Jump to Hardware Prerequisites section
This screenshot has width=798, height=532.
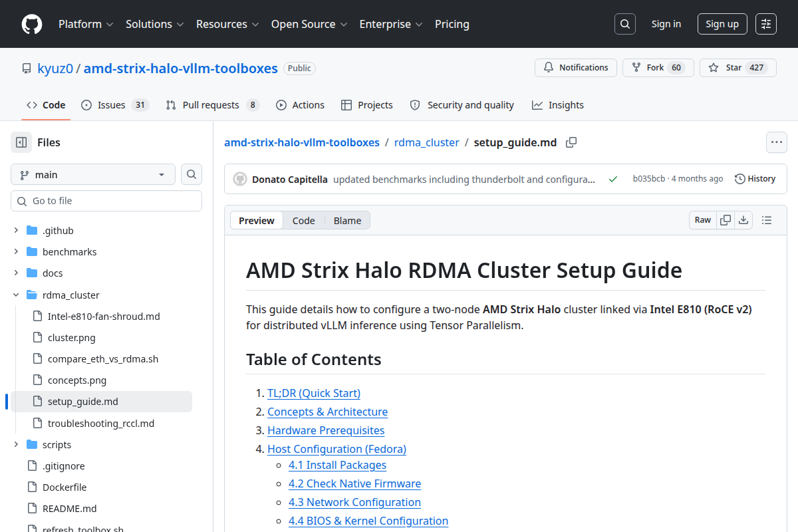(x=326, y=430)
